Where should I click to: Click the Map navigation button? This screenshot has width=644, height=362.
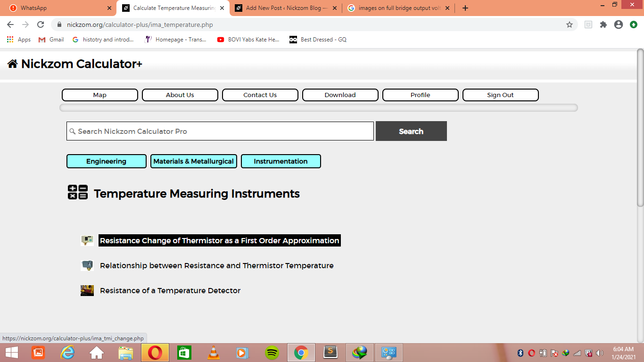100,95
